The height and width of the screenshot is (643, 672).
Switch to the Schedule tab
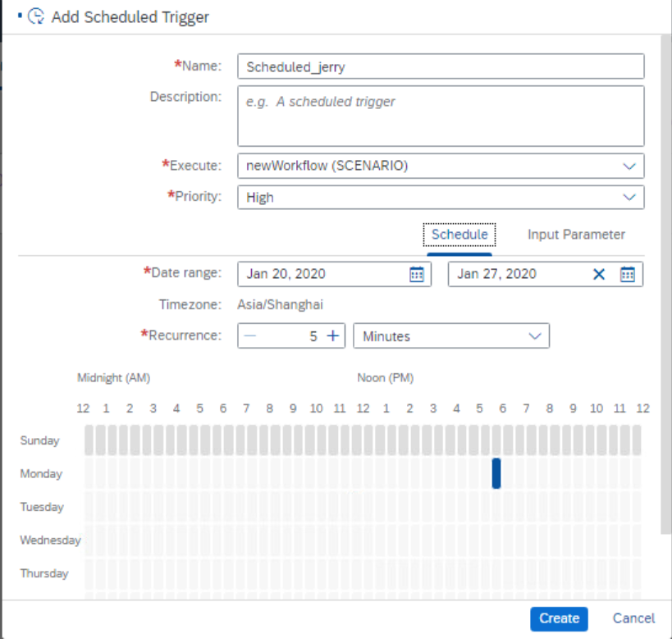point(459,235)
